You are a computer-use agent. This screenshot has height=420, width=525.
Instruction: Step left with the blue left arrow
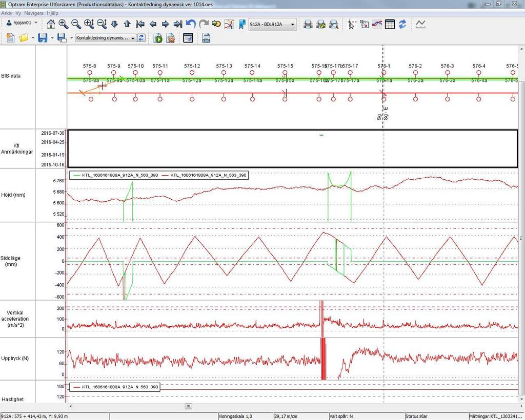(153, 24)
